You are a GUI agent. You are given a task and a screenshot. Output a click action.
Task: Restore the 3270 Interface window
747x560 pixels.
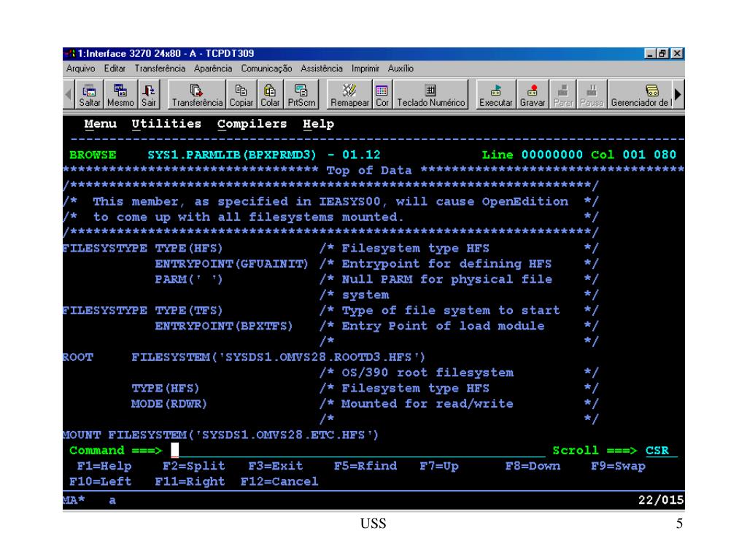pos(662,53)
